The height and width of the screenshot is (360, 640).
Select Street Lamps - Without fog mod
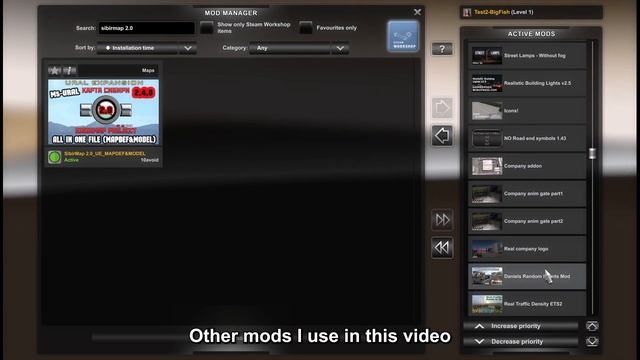(527, 56)
